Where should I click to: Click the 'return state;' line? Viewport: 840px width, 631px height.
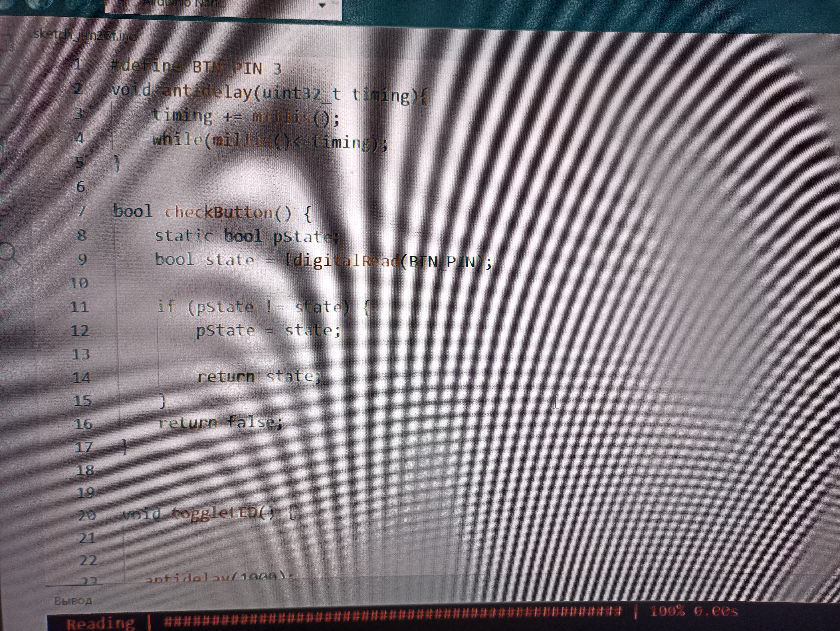(259, 376)
